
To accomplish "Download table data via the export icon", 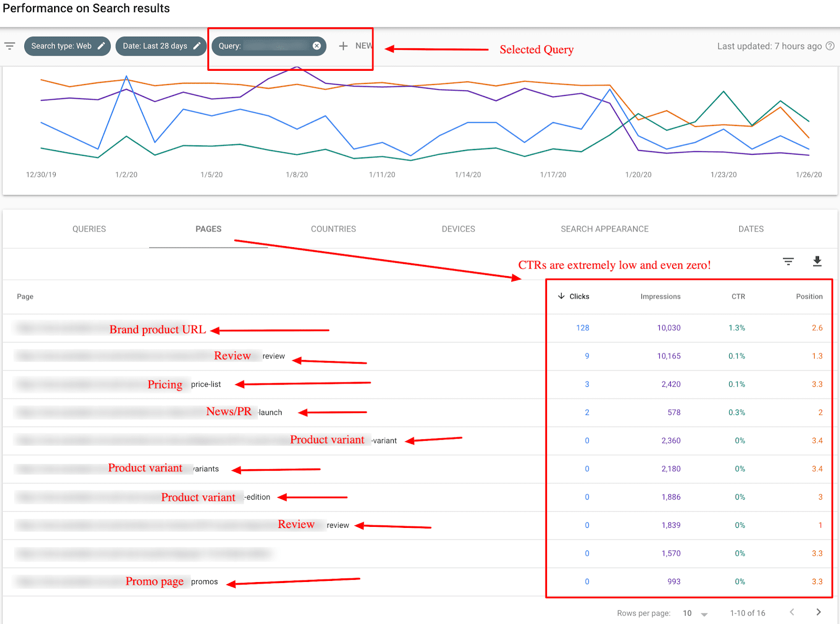I will [x=817, y=261].
